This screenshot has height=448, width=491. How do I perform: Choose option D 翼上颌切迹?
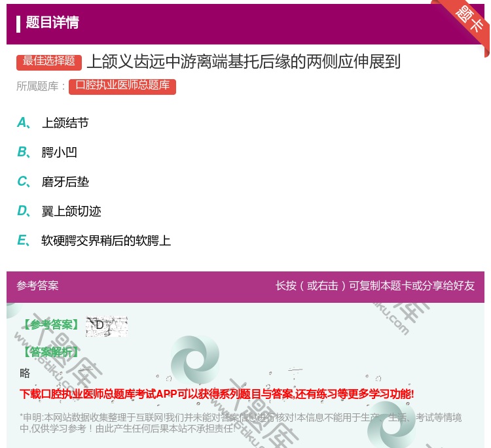pyautogui.click(x=71, y=211)
